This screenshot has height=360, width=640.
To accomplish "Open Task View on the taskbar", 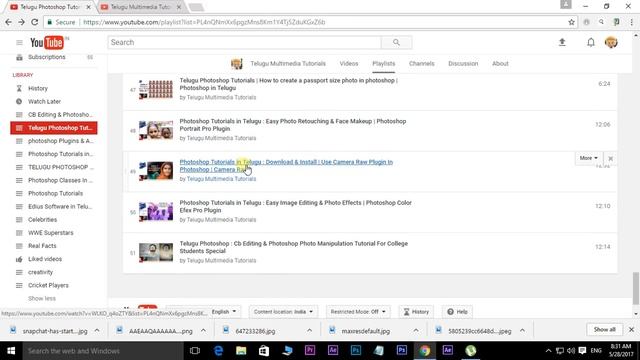I will 195,351.
